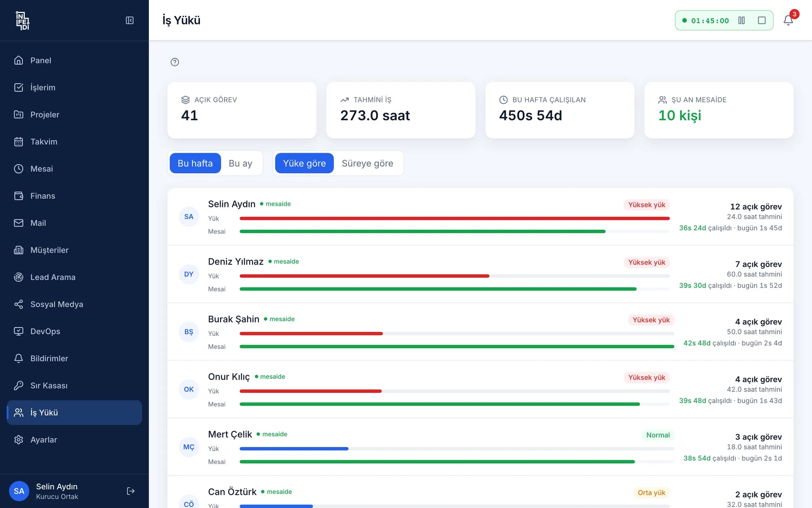Click the Projeler folder icon

click(x=19, y=114)
